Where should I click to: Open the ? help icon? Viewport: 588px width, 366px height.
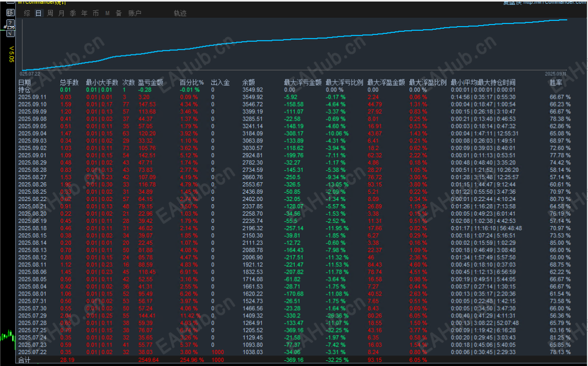pyautogui.click(x=10, y=23)
